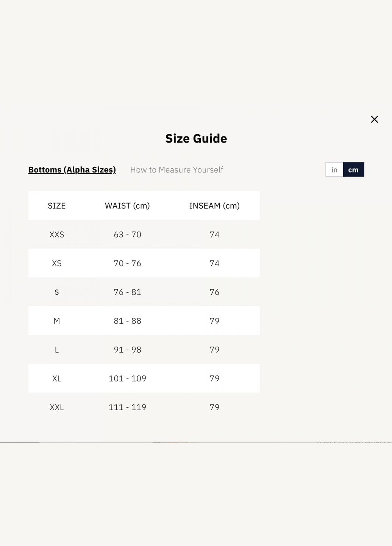Select the XL size row label
Image resolution: width=392 pixels, height=546 pixels.
57,379
